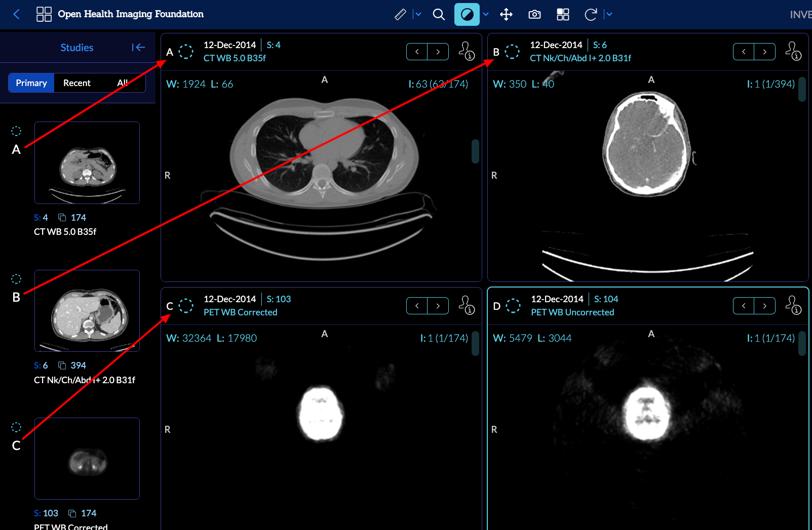
Task: Go to previous series in viewport A
Action: tap(417, 52)
